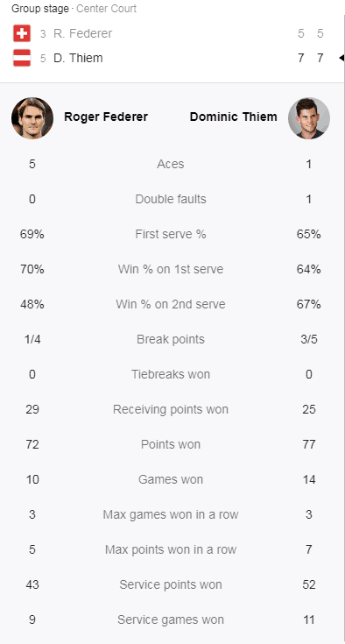Select R. Federer in the scoreboard
The height and width of the screenshot is (644, 345).
coord(82,33)
